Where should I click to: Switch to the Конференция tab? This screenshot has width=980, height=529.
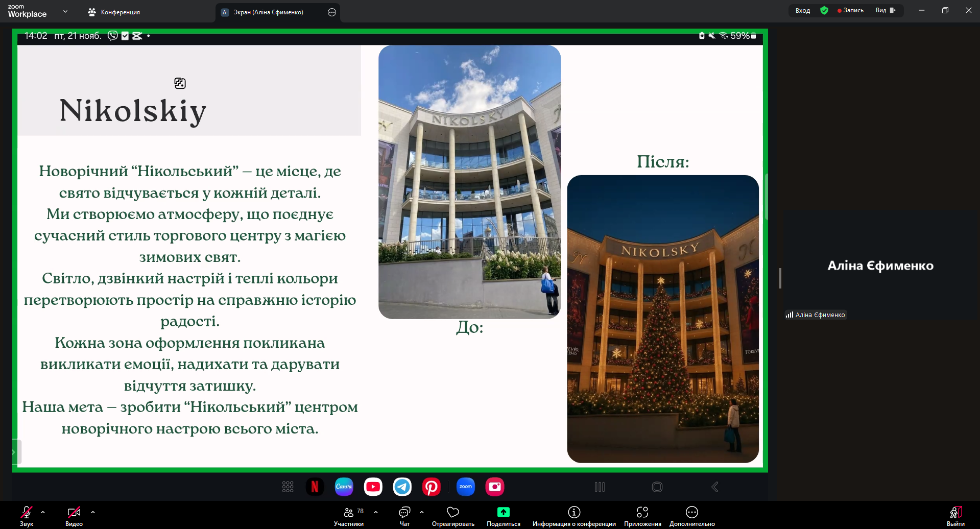click(114, 12)
